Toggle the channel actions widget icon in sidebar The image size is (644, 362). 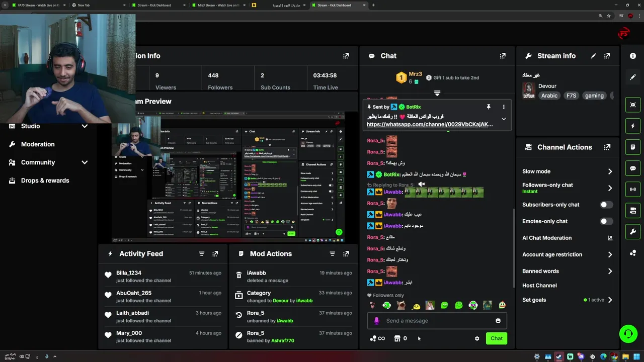[x=633, y=210]
